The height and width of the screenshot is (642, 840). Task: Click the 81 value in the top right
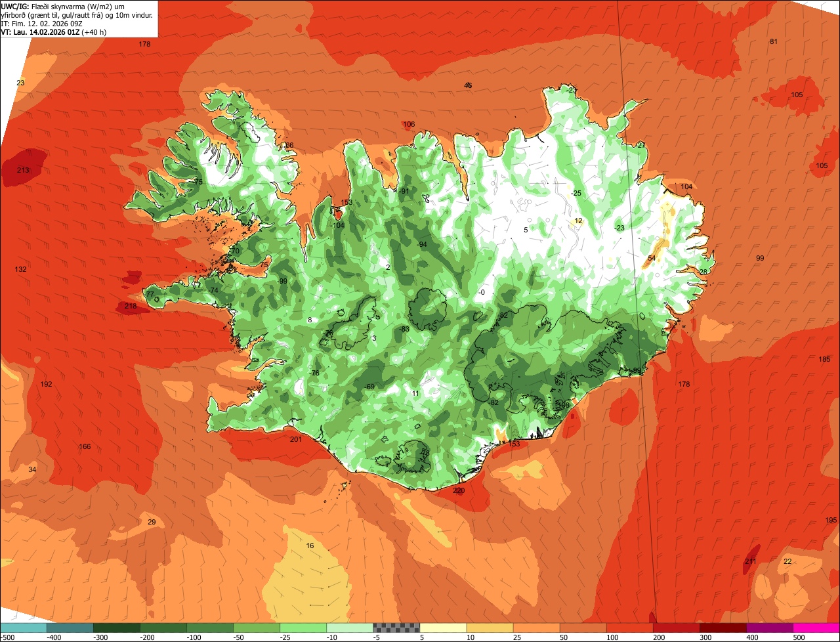pos(774,41)
